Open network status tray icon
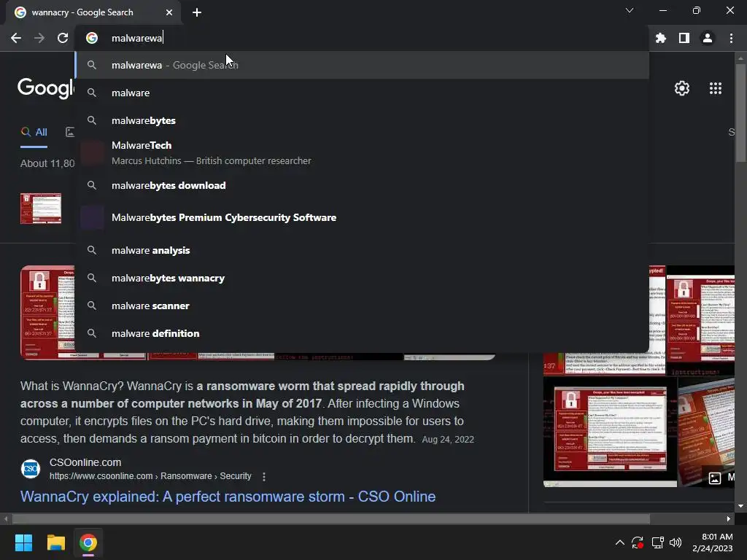This screenshot has height=560, width=747. [x=657, y=542]
